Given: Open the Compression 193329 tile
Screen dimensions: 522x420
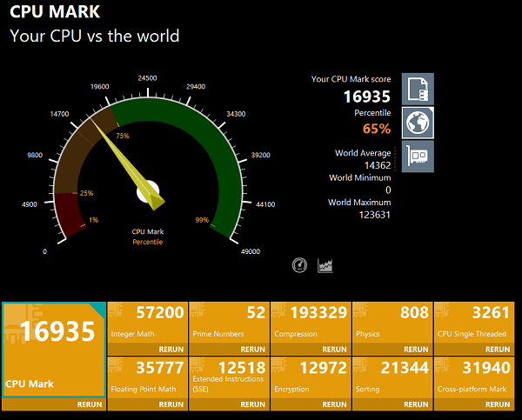Looking at the screenshot, I should (x=311, y=323).
